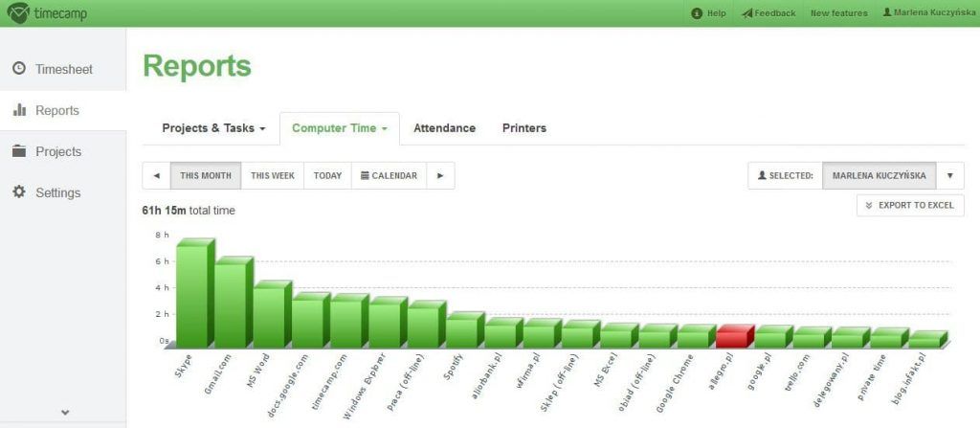Send Feedback via top bar link
The image size is (980, 428).
coord(768,13)
